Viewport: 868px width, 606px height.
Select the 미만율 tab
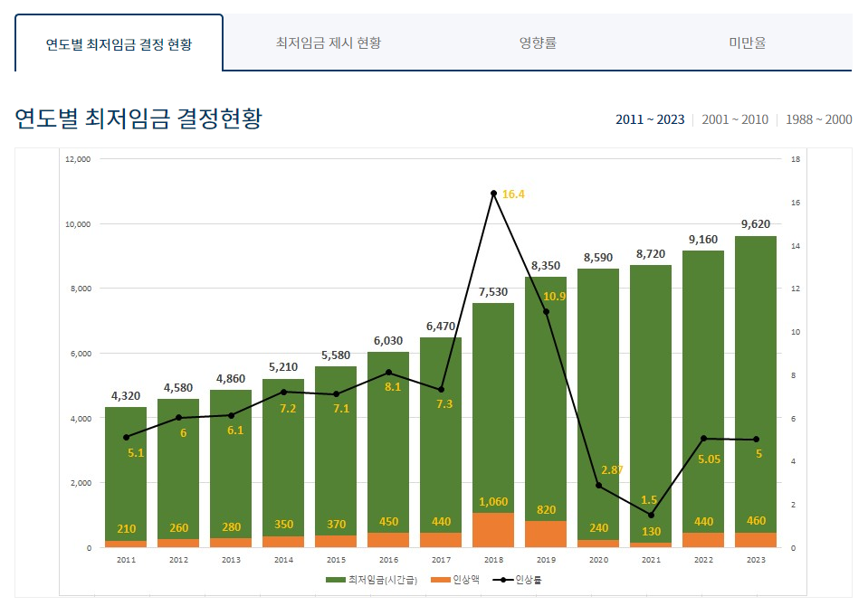pyautogui.click(x=750, y=41)
